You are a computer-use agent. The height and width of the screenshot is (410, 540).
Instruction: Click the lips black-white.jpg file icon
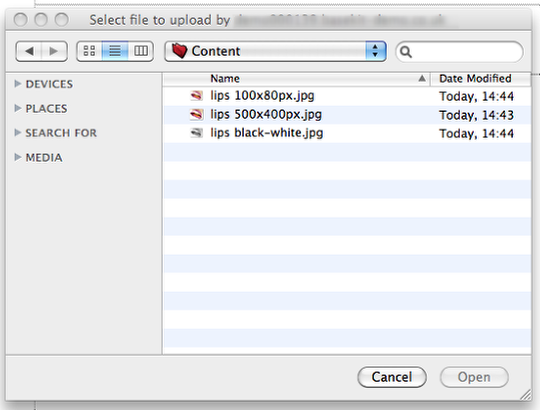(x=196, y=133)
